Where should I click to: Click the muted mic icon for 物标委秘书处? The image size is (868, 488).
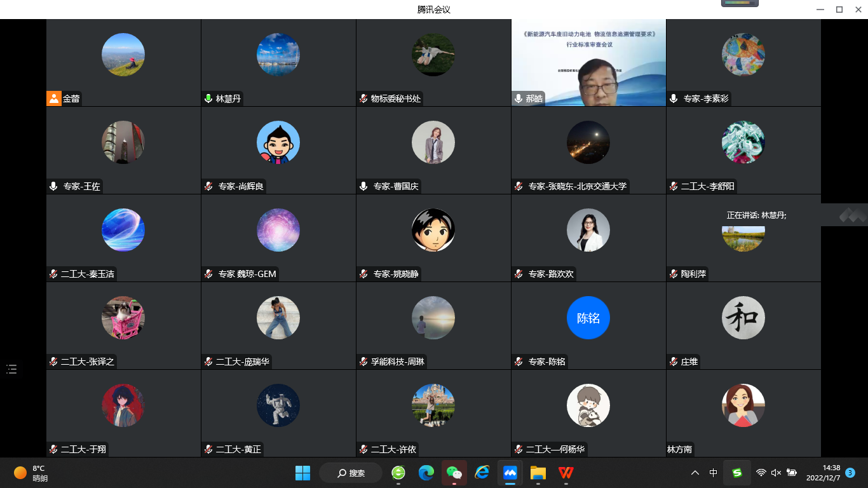[363, 98]
